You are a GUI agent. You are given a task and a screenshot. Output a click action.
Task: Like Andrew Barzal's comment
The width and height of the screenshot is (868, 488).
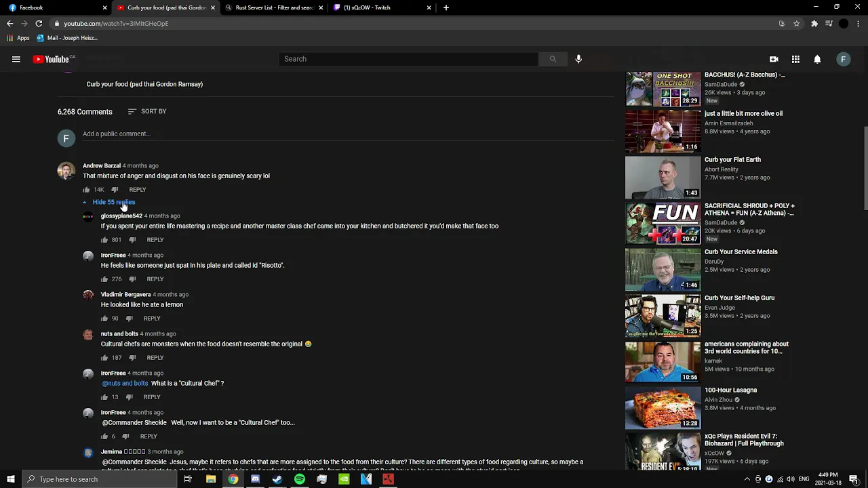(x=87, y=190)
